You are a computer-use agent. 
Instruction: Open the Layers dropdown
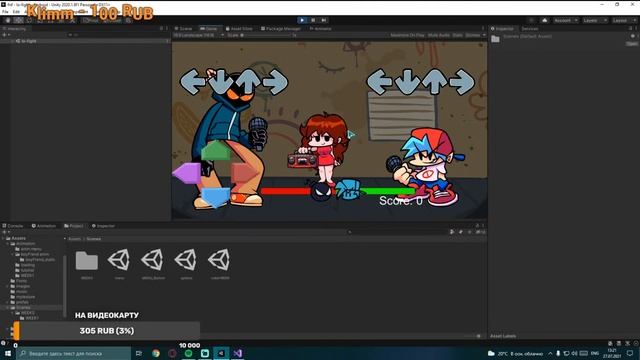(x=594, y=20)
